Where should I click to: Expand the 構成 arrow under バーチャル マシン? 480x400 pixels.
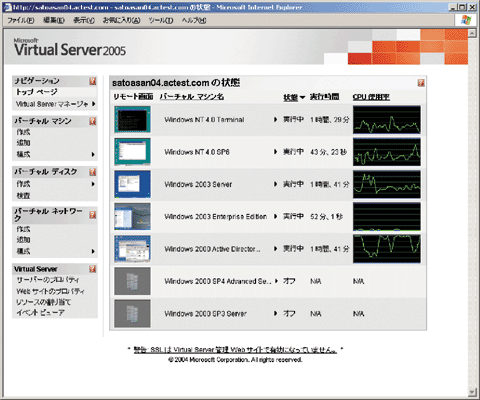tap(93, 154)
